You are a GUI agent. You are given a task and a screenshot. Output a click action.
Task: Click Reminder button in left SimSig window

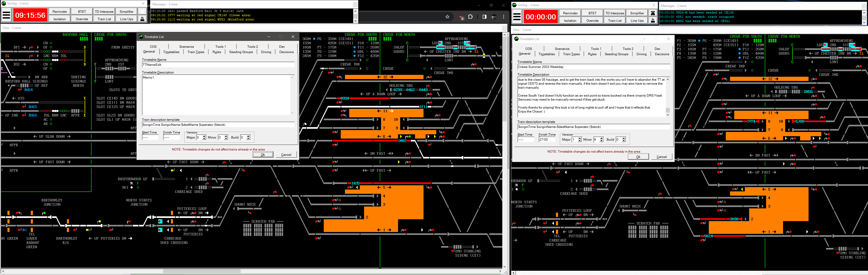pyautogui.click(x=60, y=11)
